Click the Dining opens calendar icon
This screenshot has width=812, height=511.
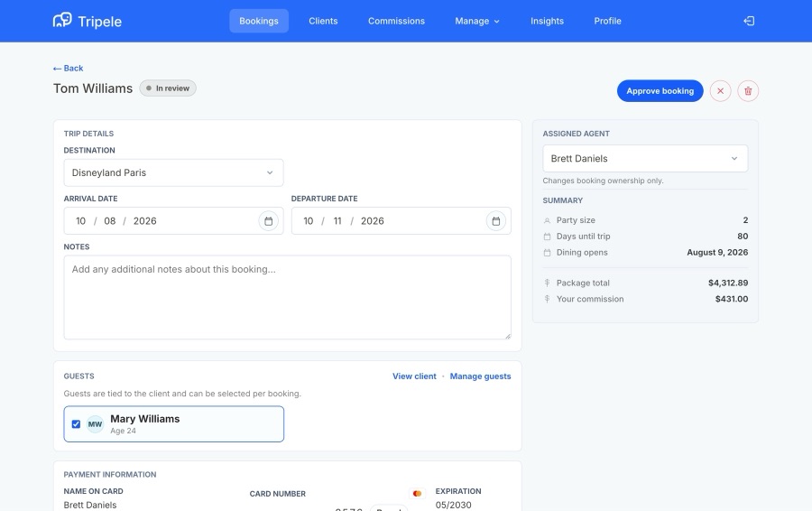point(547,253)
